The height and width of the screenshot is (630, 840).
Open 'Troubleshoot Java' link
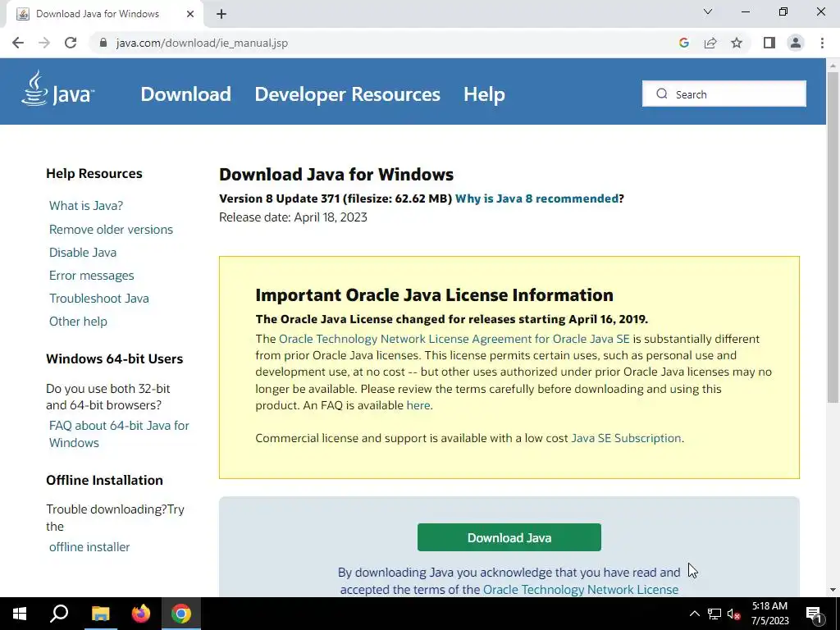click(x=99, y=299)
